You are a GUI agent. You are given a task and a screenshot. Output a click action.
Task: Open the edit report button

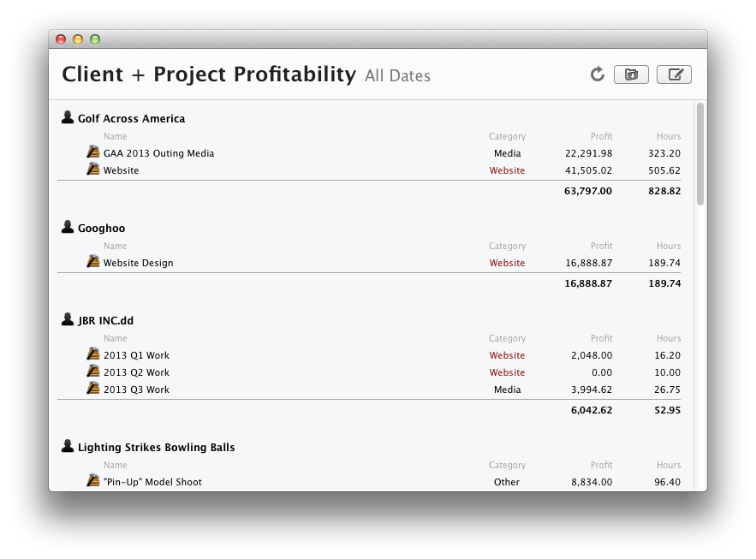[x=674, y=74]
